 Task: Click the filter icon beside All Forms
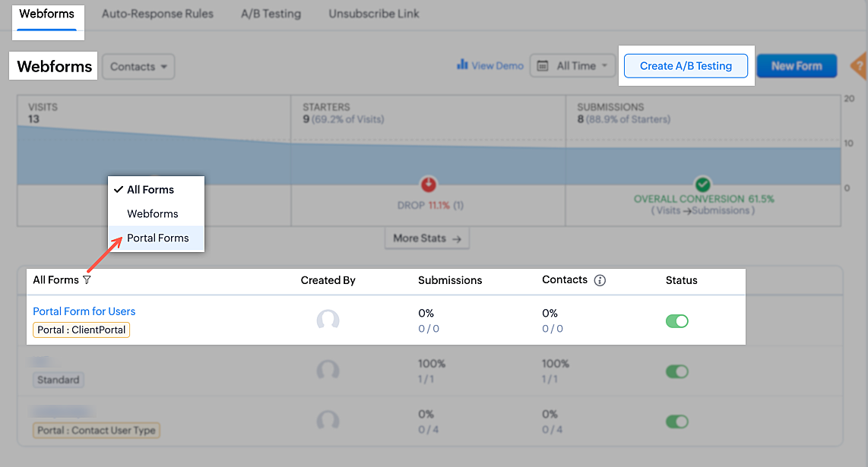click(x=87, y=280)
